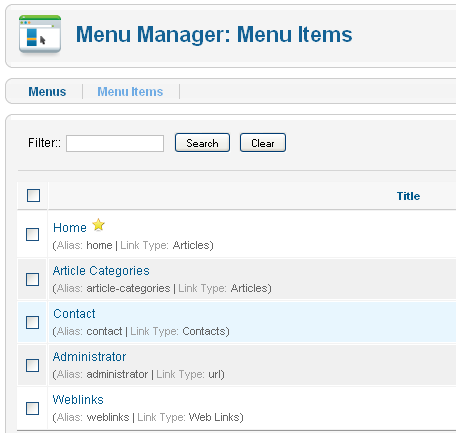
Task: Select the Article Categories row checkbox
Action: pos(33,279)
